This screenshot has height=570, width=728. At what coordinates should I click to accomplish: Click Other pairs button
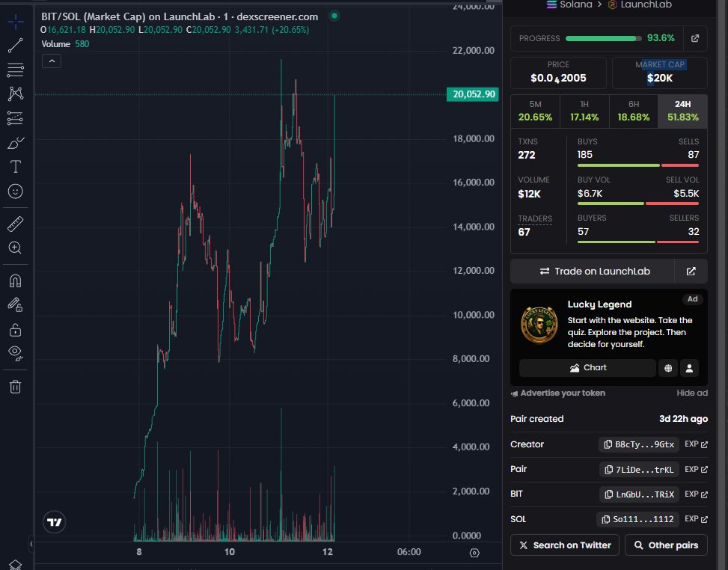666,545
